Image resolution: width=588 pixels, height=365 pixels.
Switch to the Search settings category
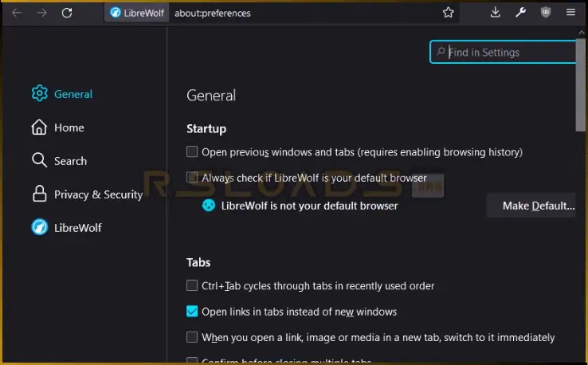pyautogui.click(x=70, y=161)
